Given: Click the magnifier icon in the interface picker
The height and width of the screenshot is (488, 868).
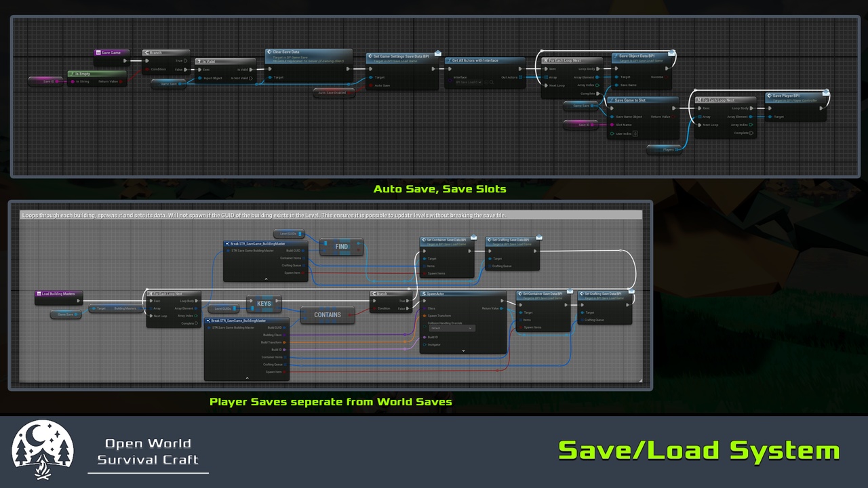Looking at the screenshot, I should (x=492, y=83).
